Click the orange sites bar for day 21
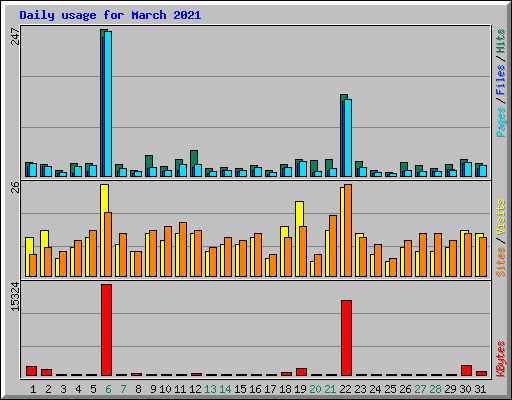512x400 pixels. 333,246
